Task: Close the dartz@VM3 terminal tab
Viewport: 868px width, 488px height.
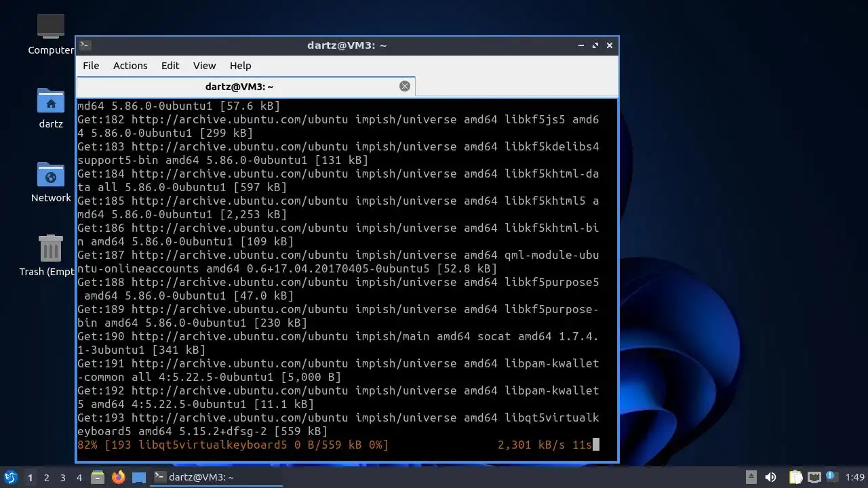Action: [x=405, y=86]
